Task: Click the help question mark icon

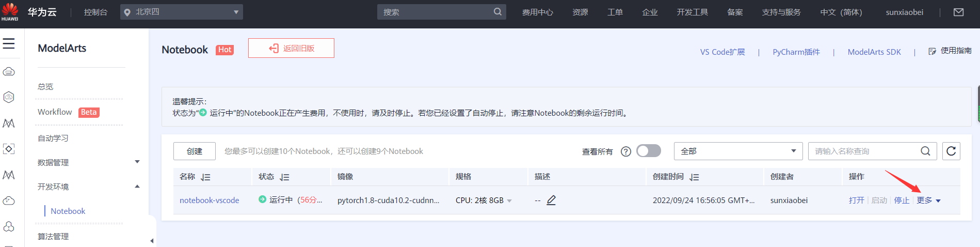Action: click(x=626, y=151)
